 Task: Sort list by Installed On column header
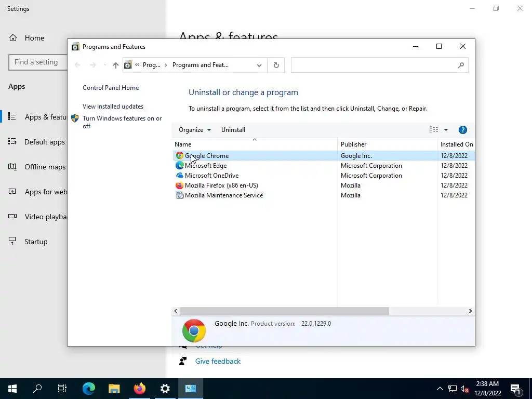[x=456, y=144]
